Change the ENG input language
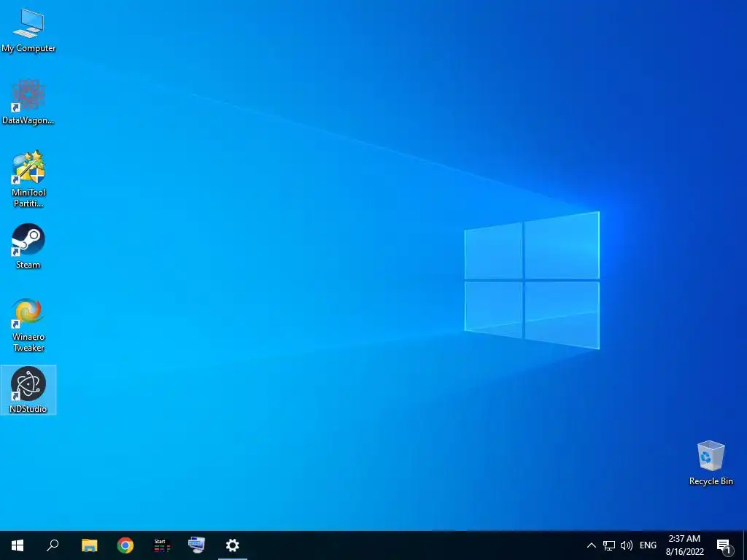The width and height of the screenshot is (747, 560). (x=648, y=545)
